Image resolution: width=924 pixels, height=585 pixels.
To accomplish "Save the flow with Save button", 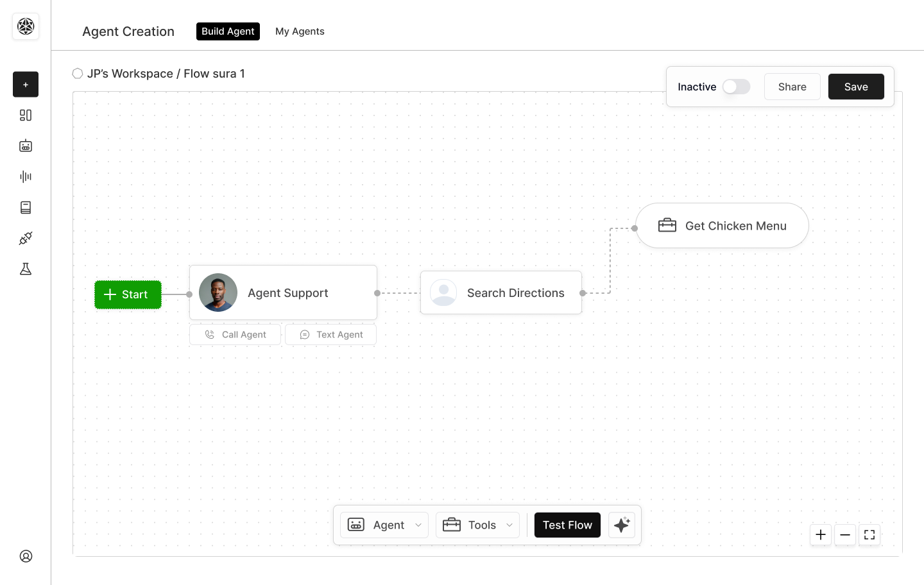I will [x=856, y=87].
